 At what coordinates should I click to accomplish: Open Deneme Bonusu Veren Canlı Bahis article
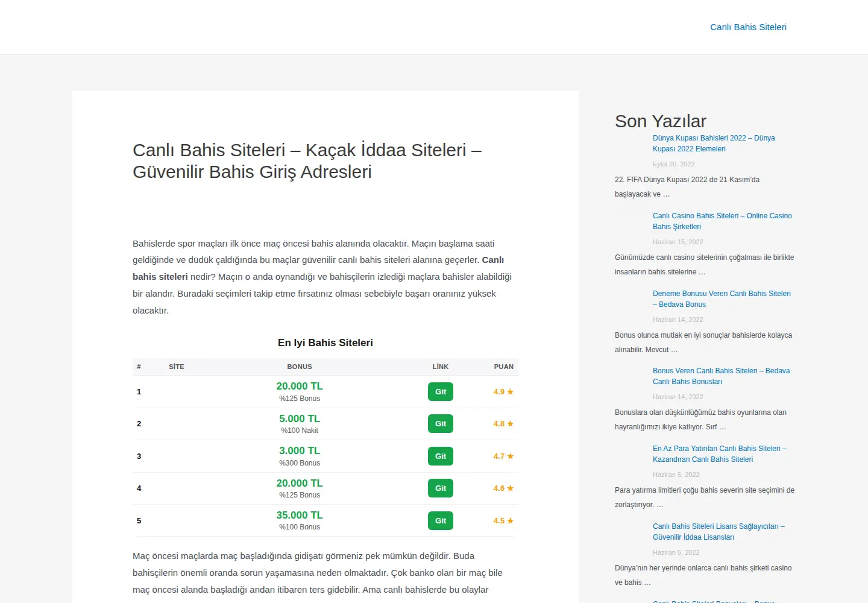tap(722, 299)
